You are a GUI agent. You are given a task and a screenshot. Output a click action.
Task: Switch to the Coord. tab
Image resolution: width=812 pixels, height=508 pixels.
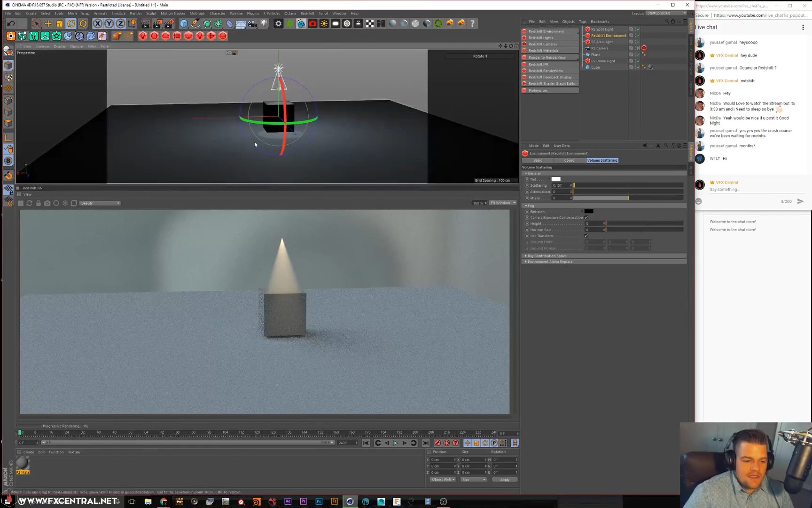pyautogui.click(x=570, y=160)
